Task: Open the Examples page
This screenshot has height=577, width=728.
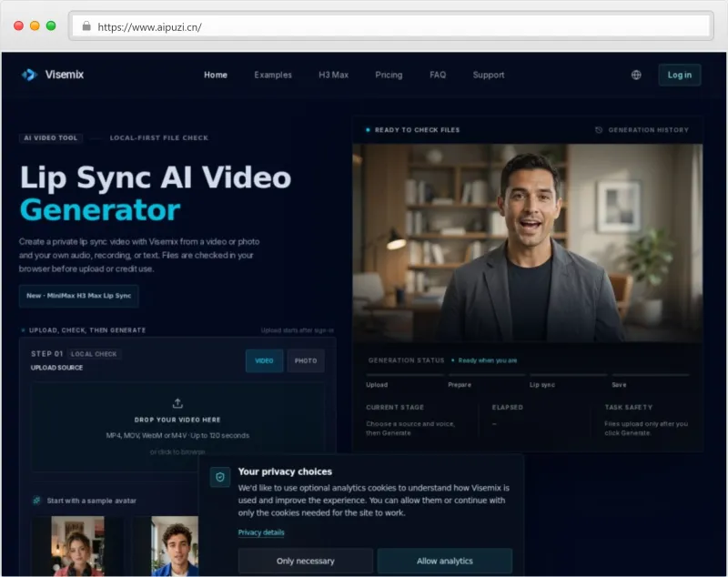Action: pos(273,75)
